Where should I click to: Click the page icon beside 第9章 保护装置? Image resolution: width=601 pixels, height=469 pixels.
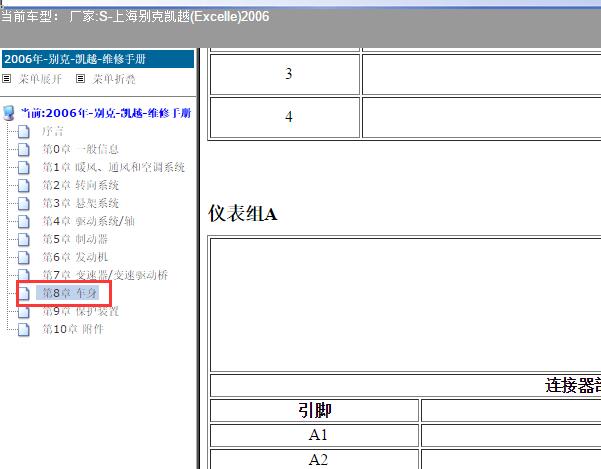[x=24, y=312]
